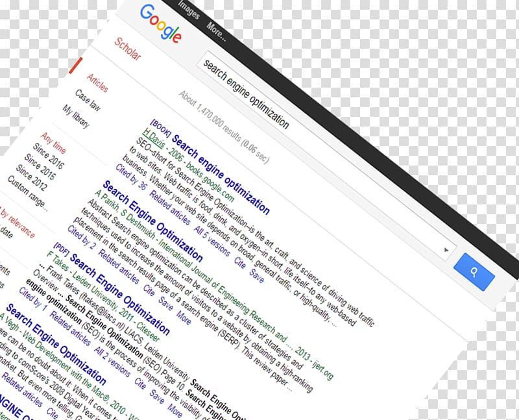Click the Scholar label
The image size is (519, 420).
[x=128, y=49]
